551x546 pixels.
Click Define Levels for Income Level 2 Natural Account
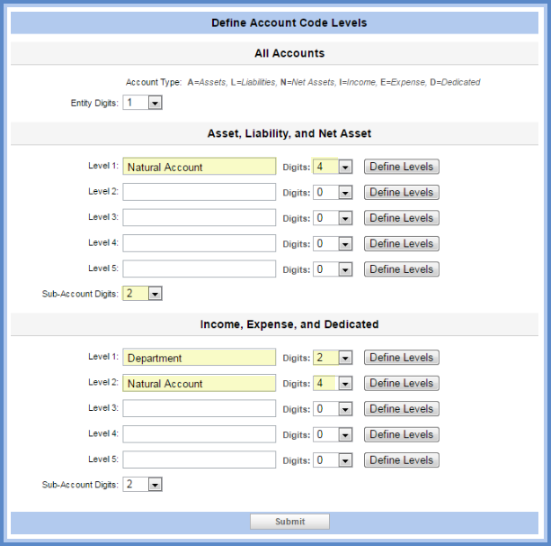point(402,383)
